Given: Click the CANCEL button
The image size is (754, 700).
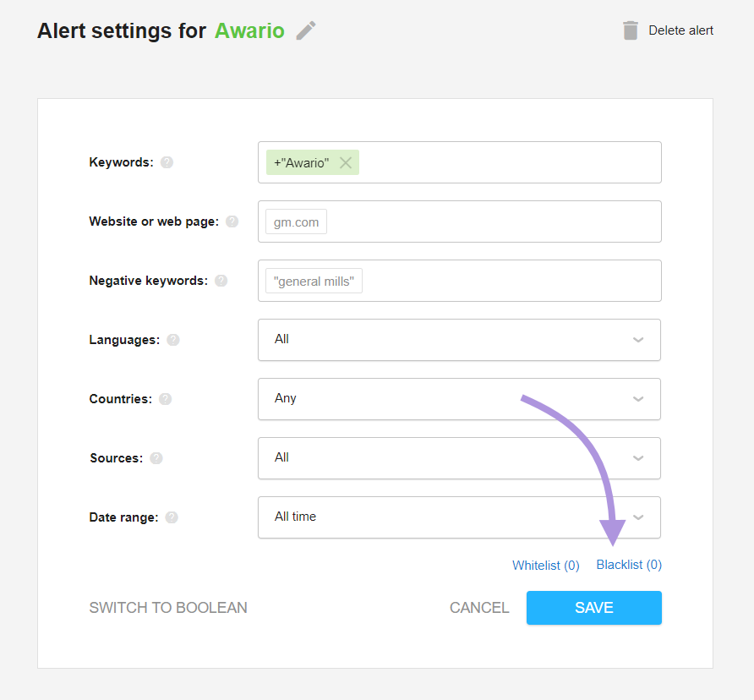Looking at the screenshot, I should coord(479,608).
